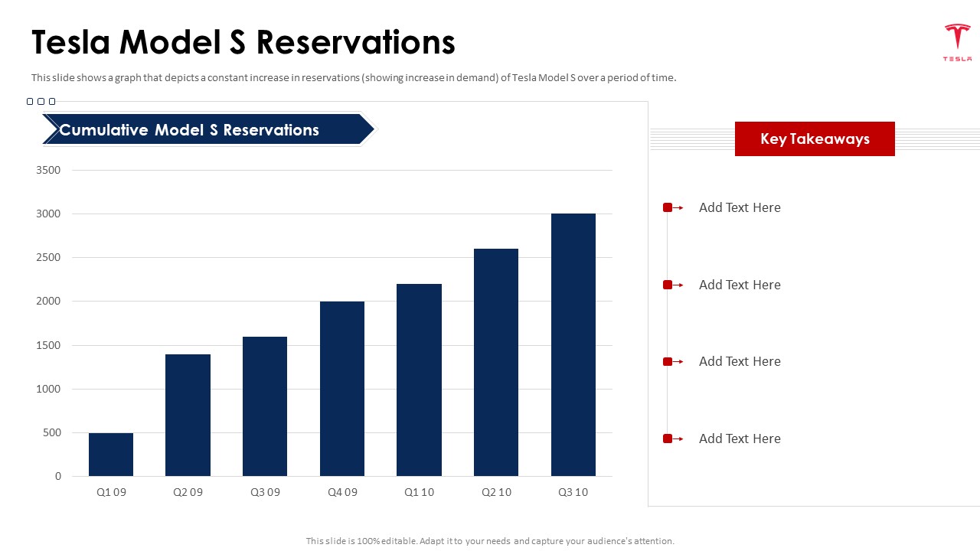Click the Tesla Model S Reservations title

point(243,42)
